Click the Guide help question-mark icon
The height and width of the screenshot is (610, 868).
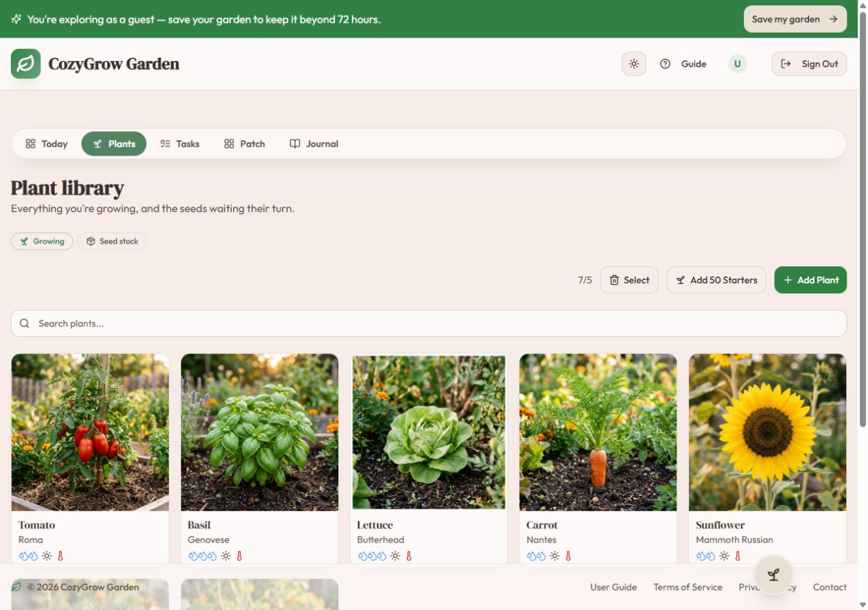(665, 64)
